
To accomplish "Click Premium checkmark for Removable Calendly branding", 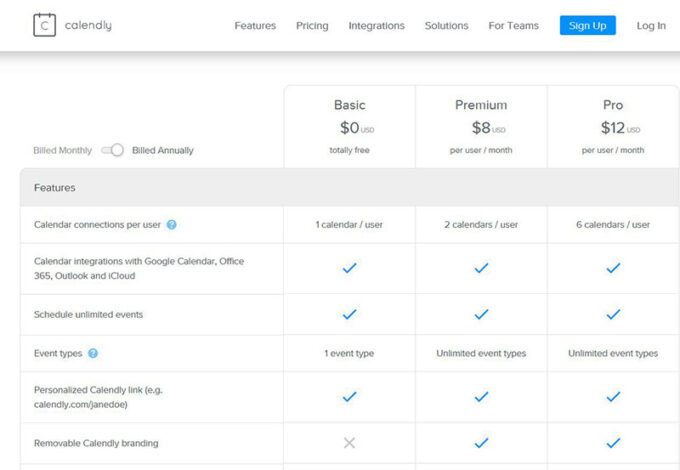I will (481, 443).
